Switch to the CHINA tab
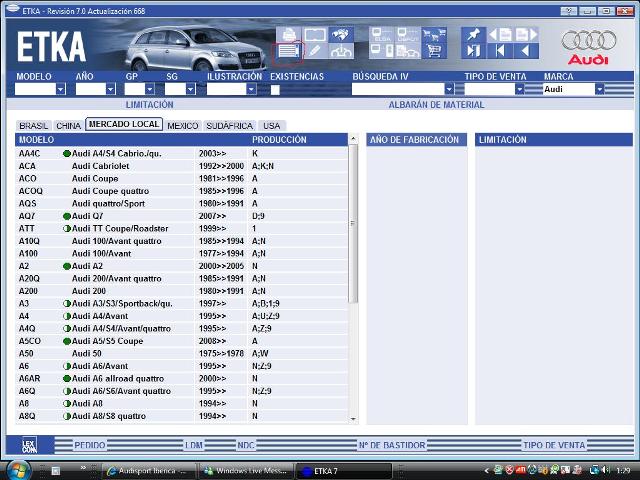 coord(69,126)
